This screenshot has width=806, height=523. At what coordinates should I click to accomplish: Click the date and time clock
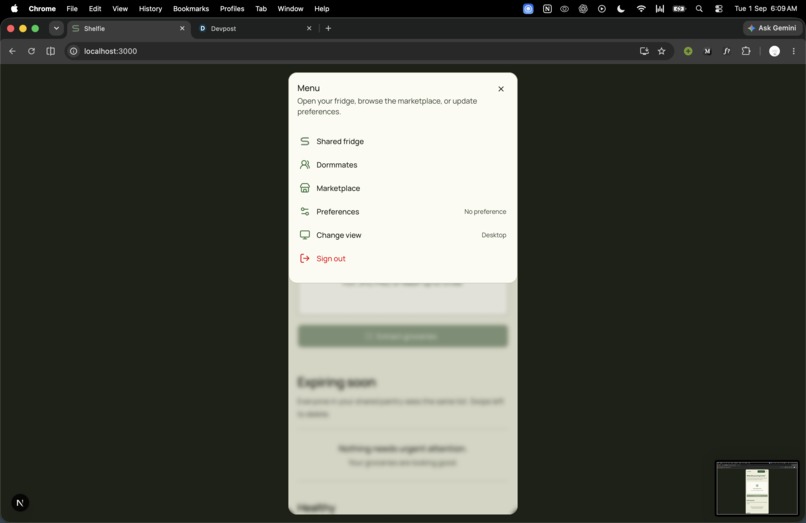[765, 8]
